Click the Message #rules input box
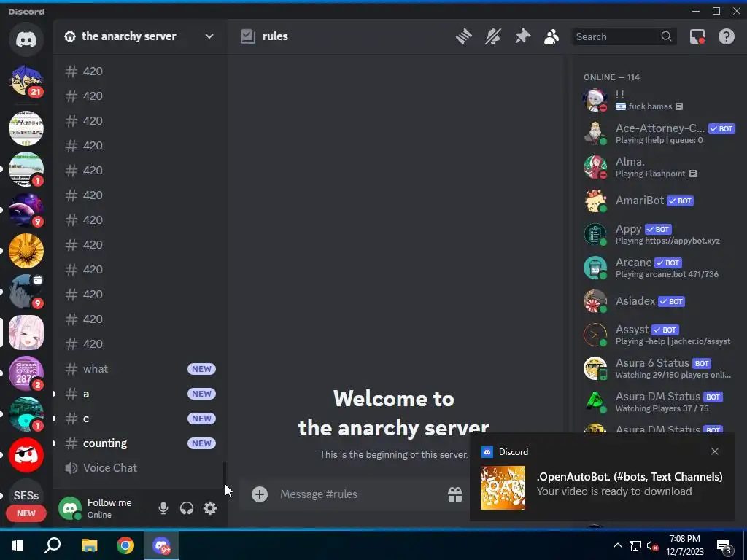The image size is (747, 560). click(x=360, y=494)
